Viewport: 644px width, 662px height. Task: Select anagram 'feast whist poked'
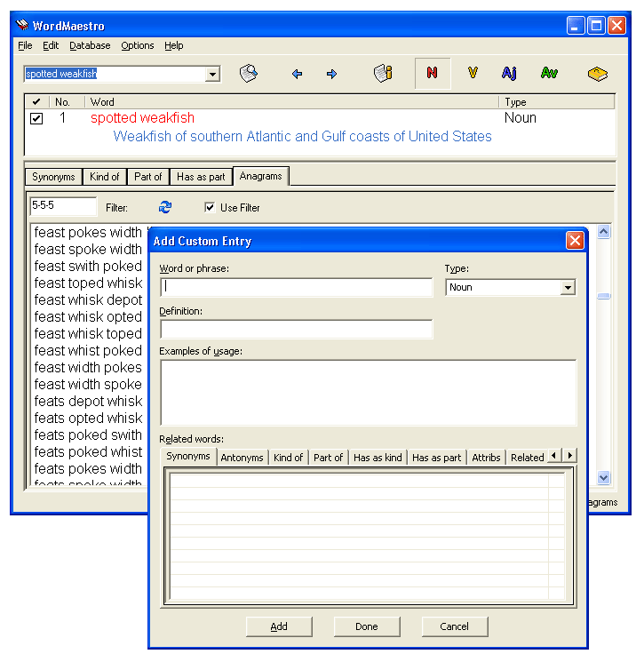click(88, 350)
